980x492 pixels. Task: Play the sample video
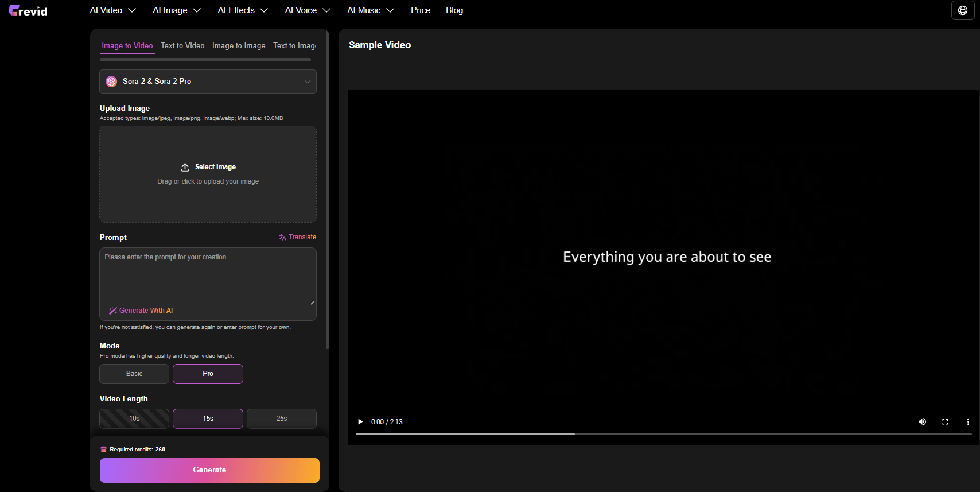[x=360, y=421]
